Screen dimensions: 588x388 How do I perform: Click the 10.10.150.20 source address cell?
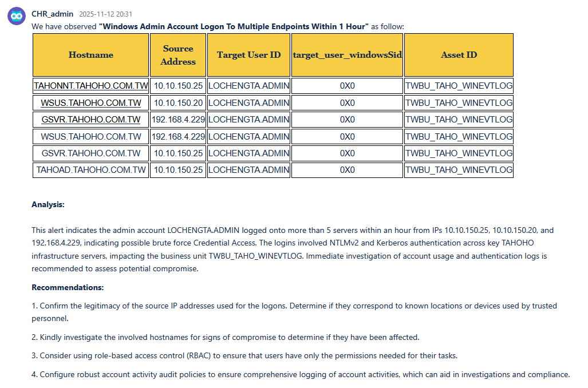click(x=178, y=103)
